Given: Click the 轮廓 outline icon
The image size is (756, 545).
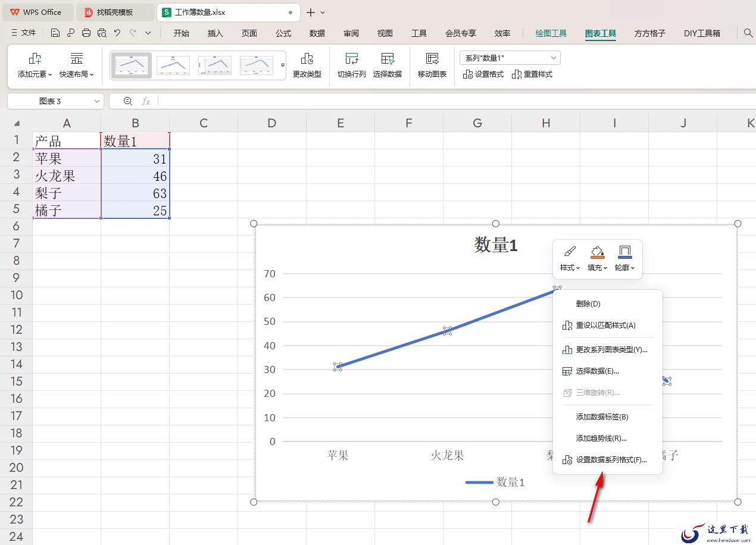Looking at the screenshot, I should [624, 252].
